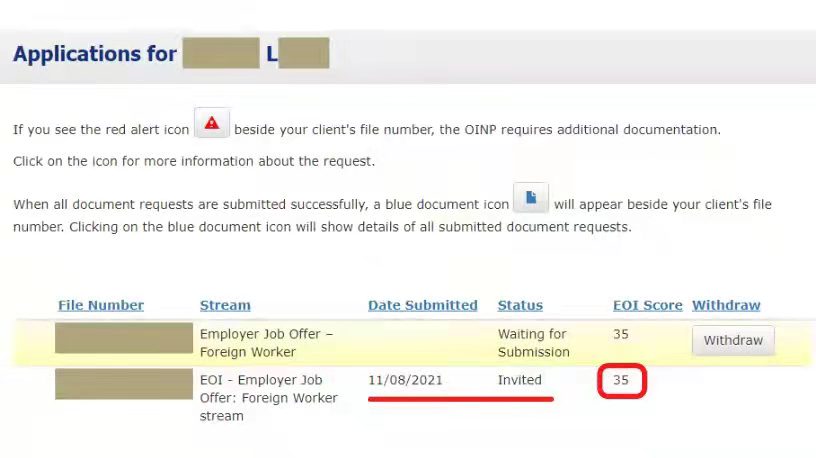Click the Applications for page heading
This screenshot has width=816, height=458.
[x=95, y=54]
